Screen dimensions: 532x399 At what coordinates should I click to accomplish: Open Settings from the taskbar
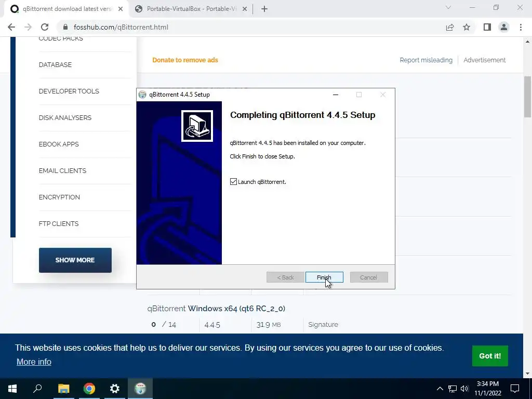point(115,389)
